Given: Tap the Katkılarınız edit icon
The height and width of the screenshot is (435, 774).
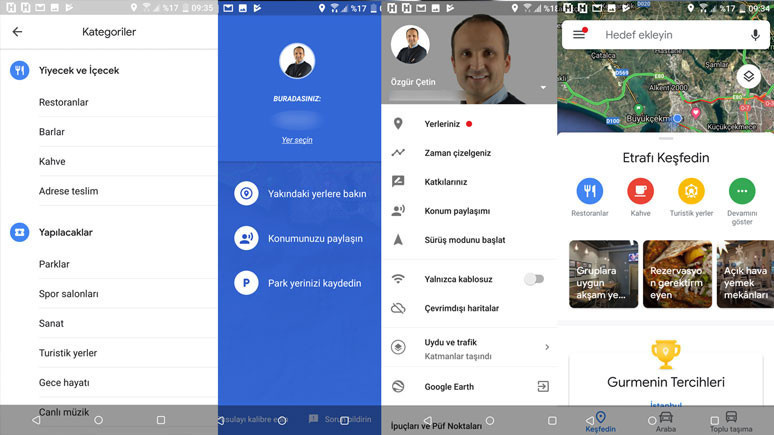Looking at the screenshot, I should pyautogui.click(x=398, y=182).
